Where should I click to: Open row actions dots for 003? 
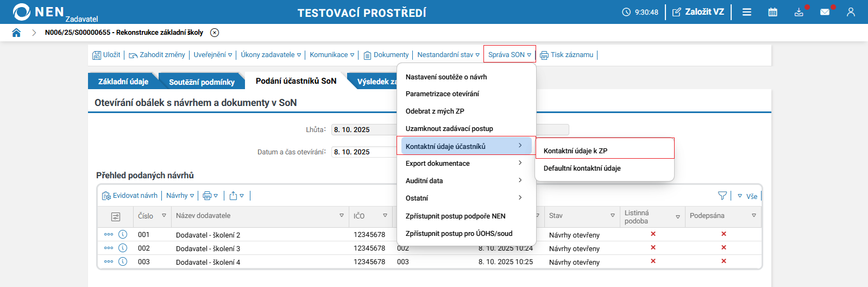[x=109, y=261]
